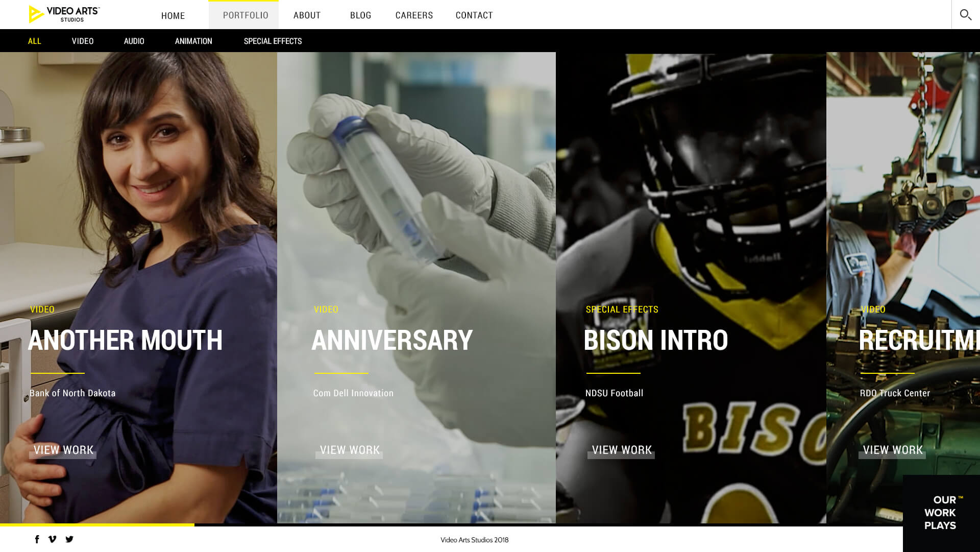Visit the Careers page
Viewport: 980px width, 552px height.
point(414,15)
